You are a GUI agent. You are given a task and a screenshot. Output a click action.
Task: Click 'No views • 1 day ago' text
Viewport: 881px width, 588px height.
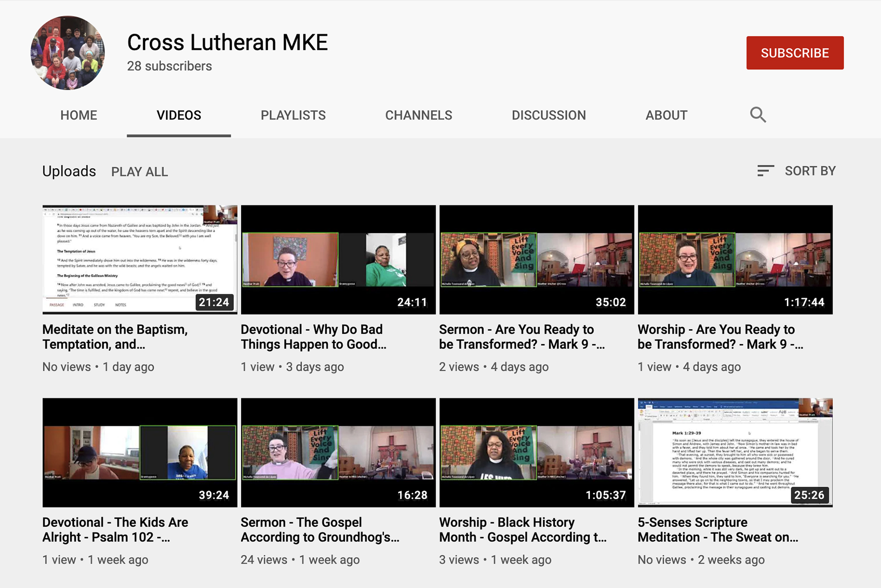click(98, 367)
